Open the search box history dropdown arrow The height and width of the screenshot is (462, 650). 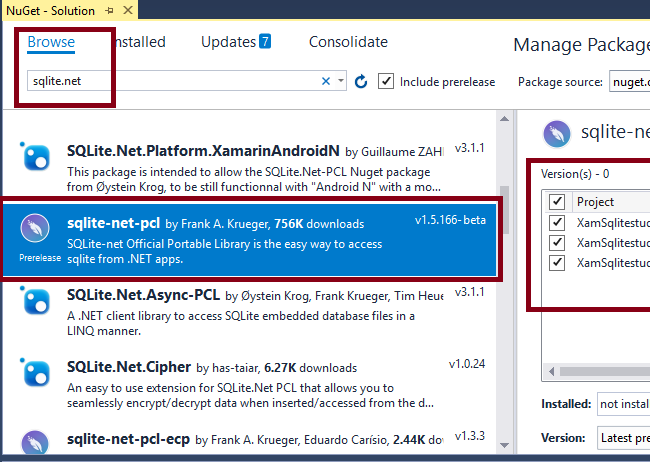[x=341, y=81]
